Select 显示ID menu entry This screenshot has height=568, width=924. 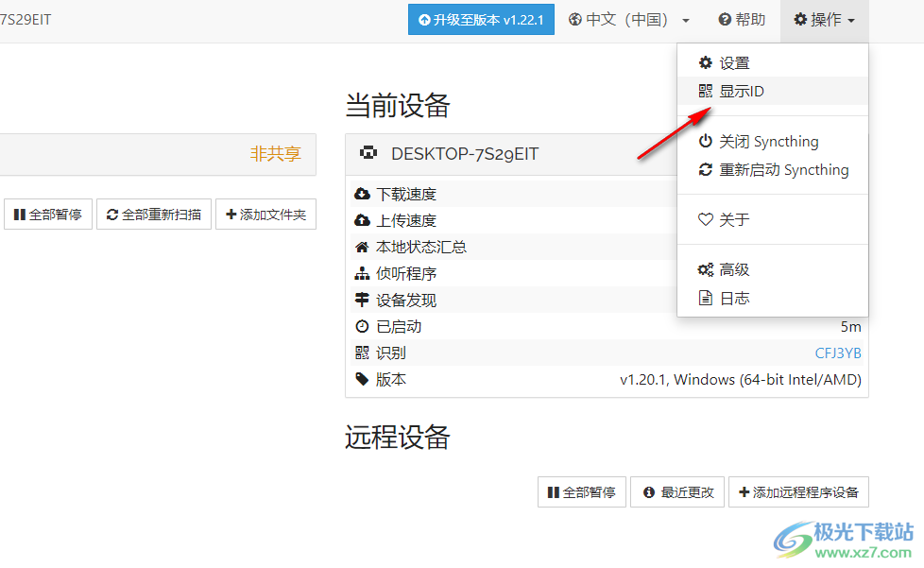pyautogui.click(x=773, y=91)
